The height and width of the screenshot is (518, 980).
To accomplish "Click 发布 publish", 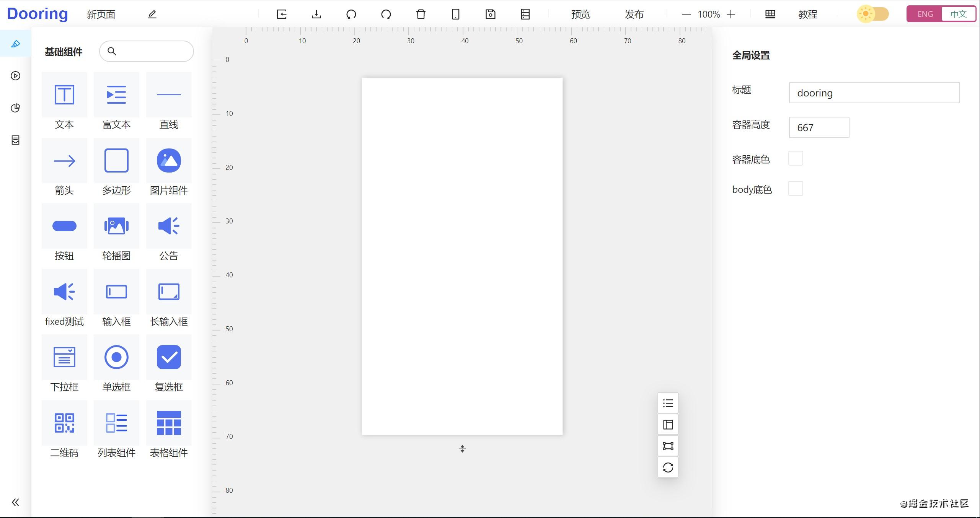I will tap(634, 14).
